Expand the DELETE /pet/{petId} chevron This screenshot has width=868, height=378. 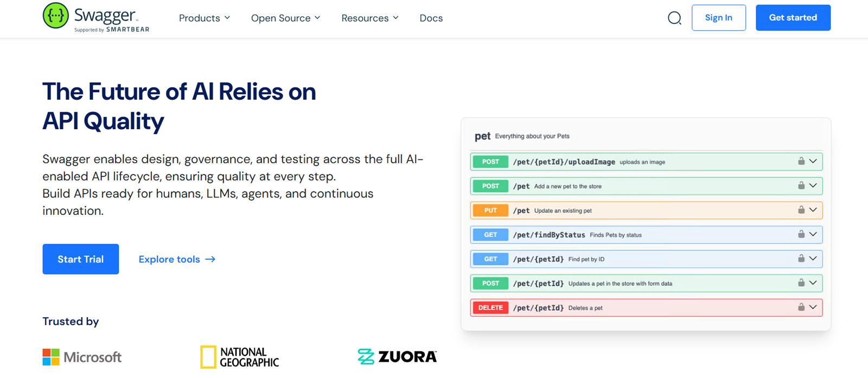point(813,307)
